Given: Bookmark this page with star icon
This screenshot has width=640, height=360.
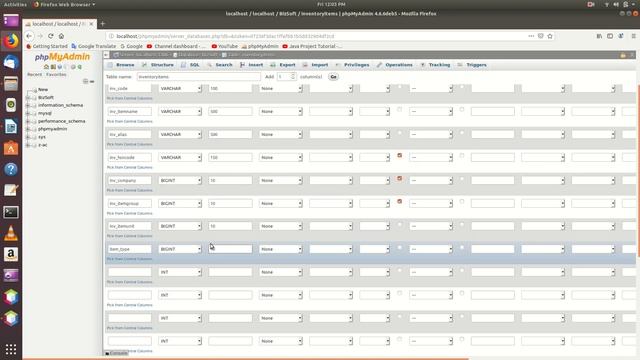Looking at the screenshot, I should pyautogui.click(x=550, y=36).
